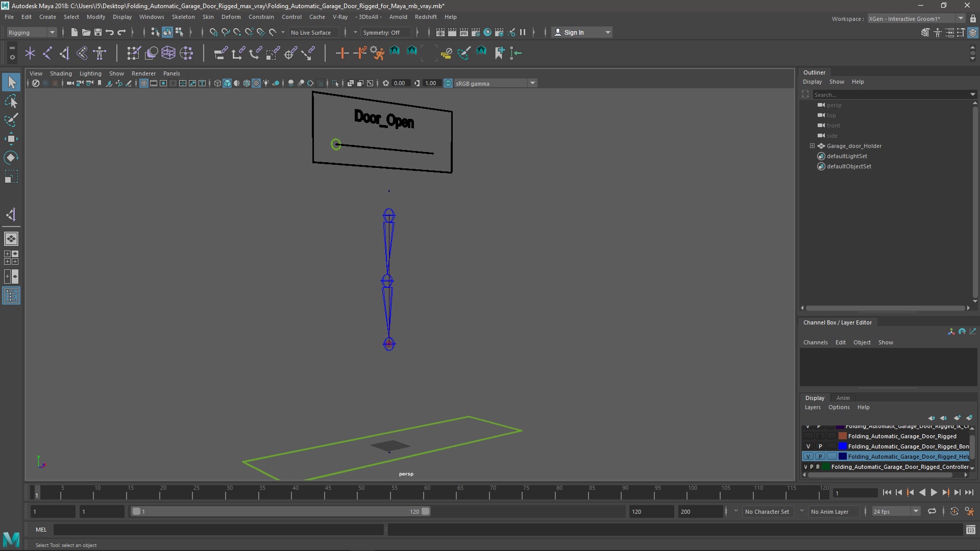Toggle visibility box of Folding_Automatic_Garage_Door_Rigged layer
The height and width of the screenshot is (551, 980).
coord(808,436)
